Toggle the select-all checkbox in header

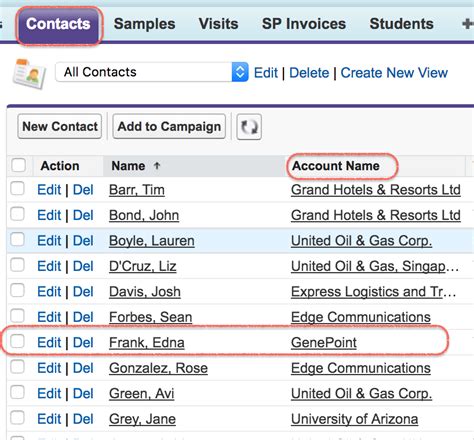(18, 165)
